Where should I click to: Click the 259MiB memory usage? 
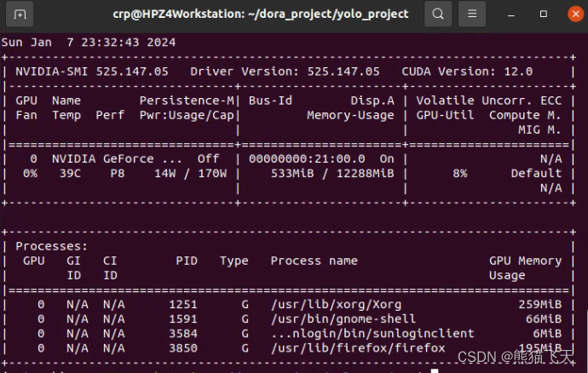[540, 304]
